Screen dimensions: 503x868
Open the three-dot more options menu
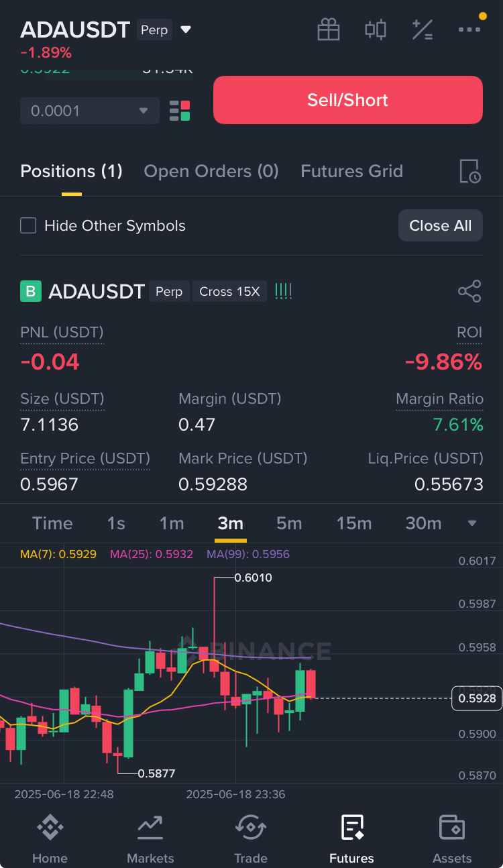(469, 30)
